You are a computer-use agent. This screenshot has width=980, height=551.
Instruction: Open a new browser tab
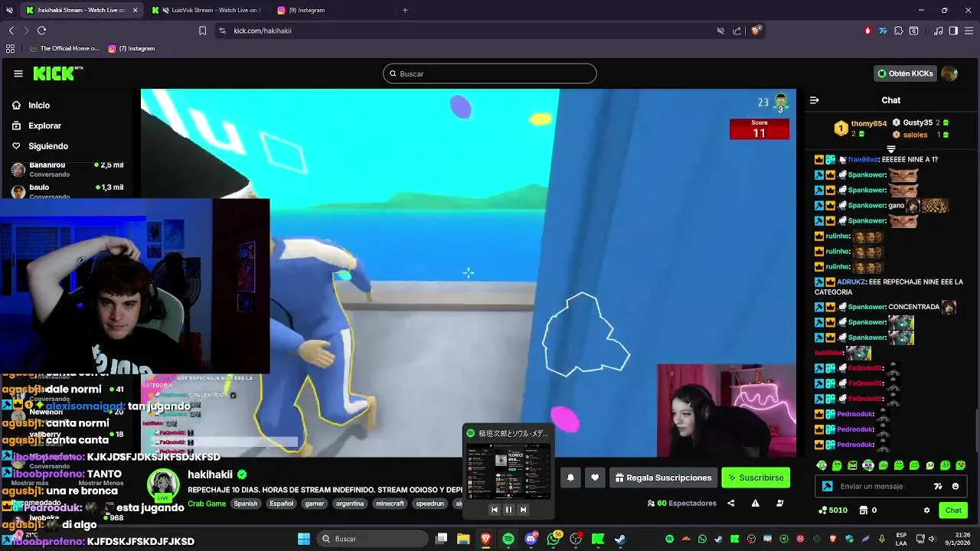pos(405,10)
